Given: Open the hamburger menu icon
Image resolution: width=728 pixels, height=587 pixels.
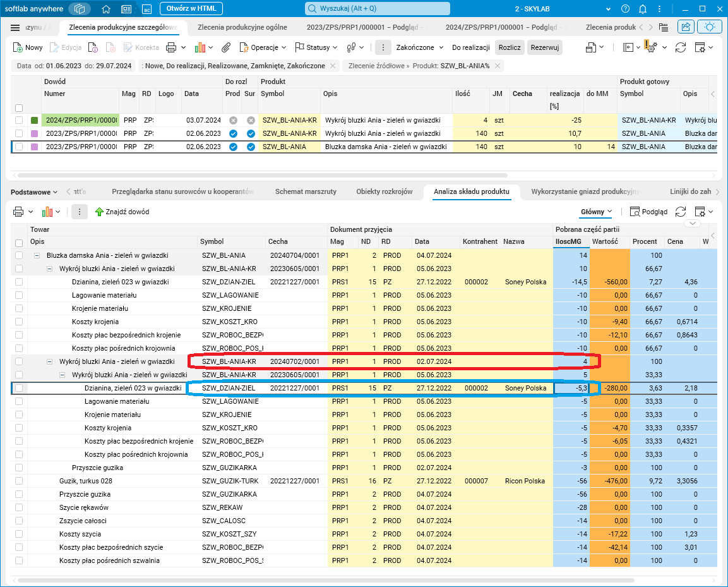Looking at the screenshot, I should (x=15, y=28).
